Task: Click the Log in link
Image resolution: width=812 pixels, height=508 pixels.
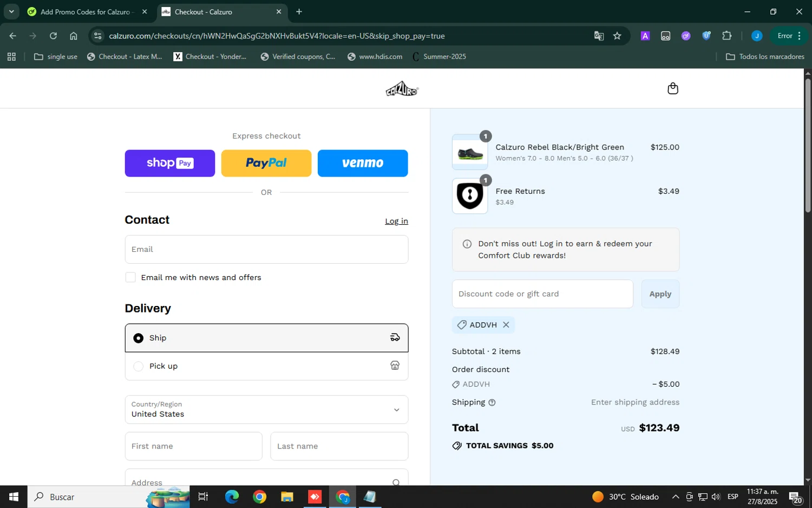Action: (396, 221)
